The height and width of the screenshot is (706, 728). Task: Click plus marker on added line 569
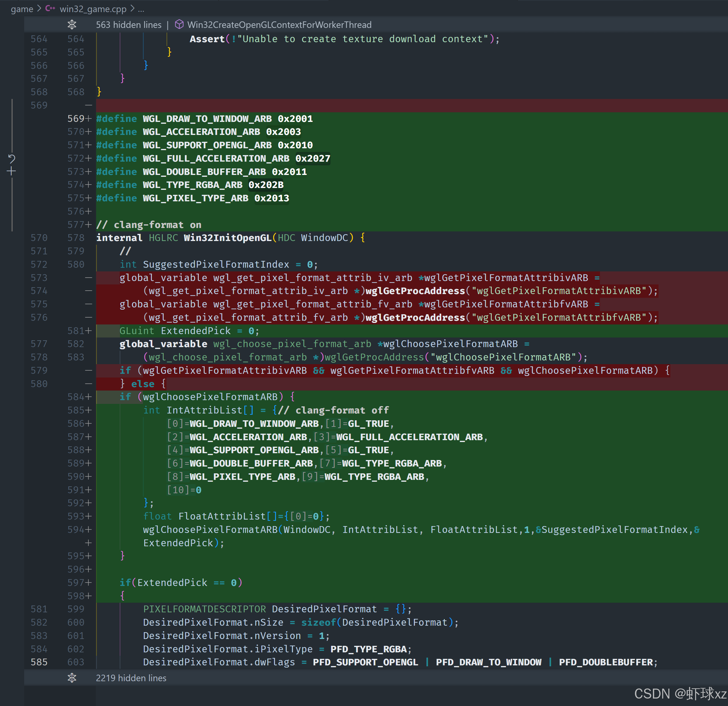88,118
